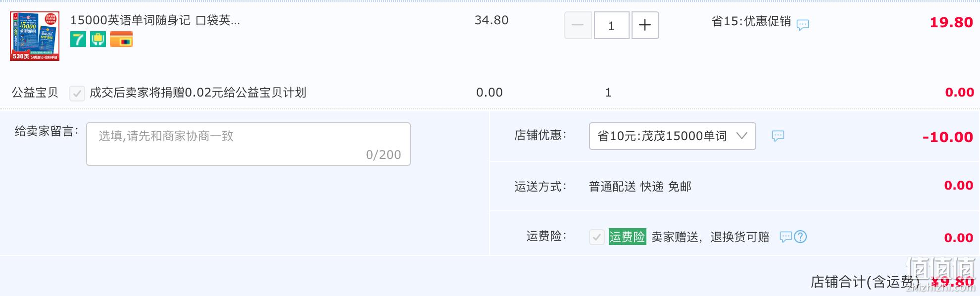The image size is (980, 296).
Task: Click the green shield guarantee badge
Action: click(98, 39)
